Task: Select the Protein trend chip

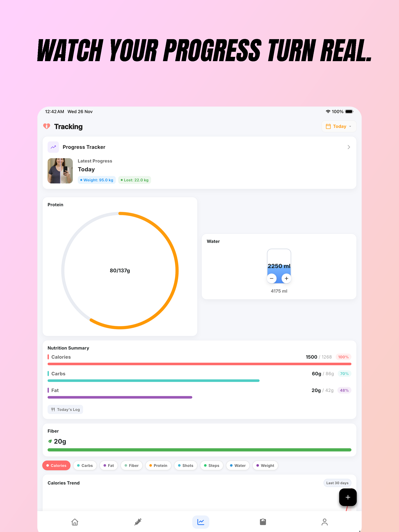Action: 158,465
